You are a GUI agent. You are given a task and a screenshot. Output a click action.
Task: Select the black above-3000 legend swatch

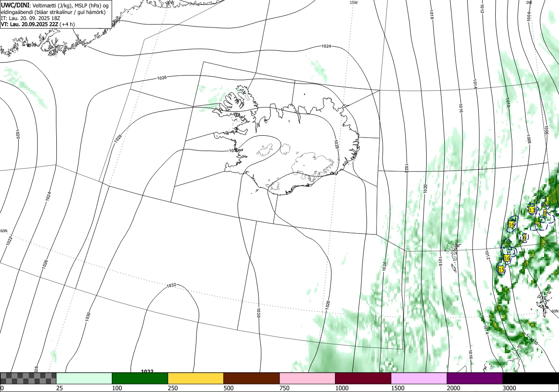point(531,378)
